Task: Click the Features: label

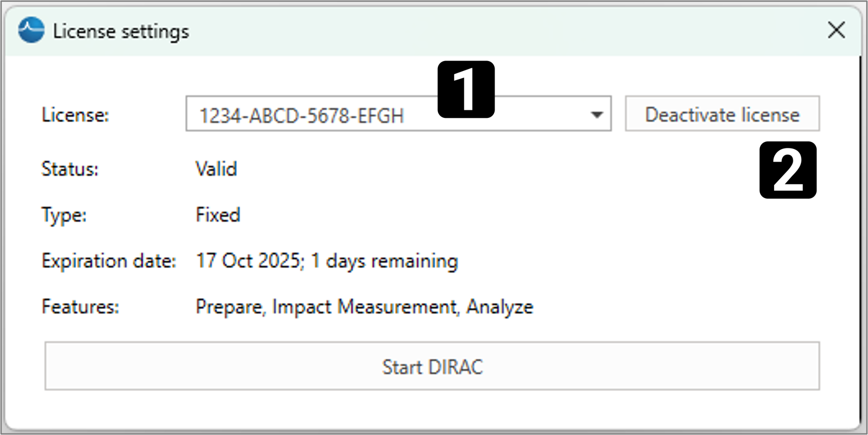Action: pos(80,307)
